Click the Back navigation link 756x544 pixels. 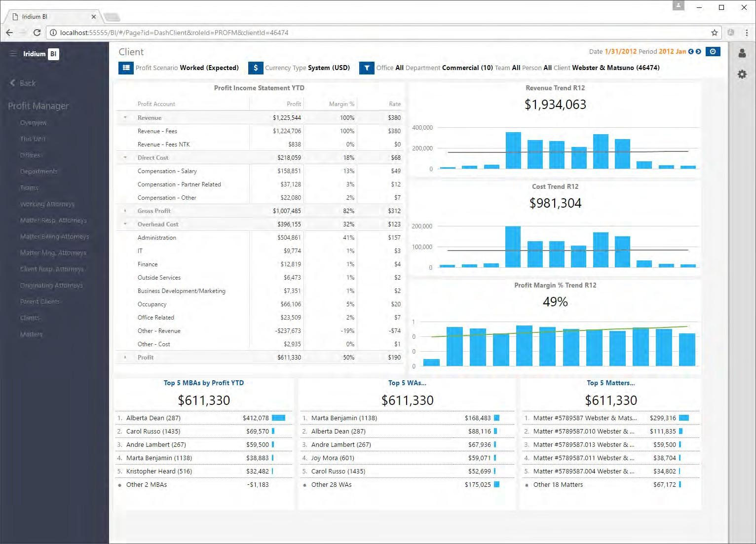coord(23,83)
